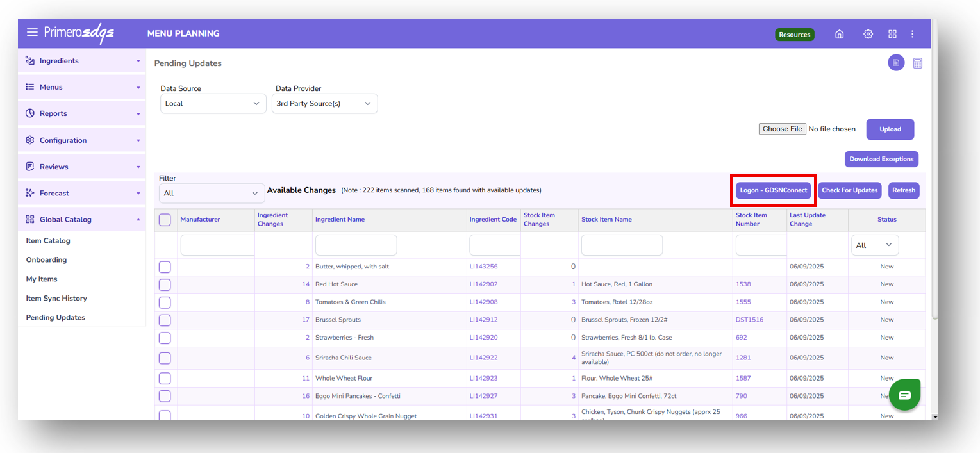The height and width of the screenshot is (453, 980).
Task: Select the calculator view icon
Action: (x=917, y=63)
